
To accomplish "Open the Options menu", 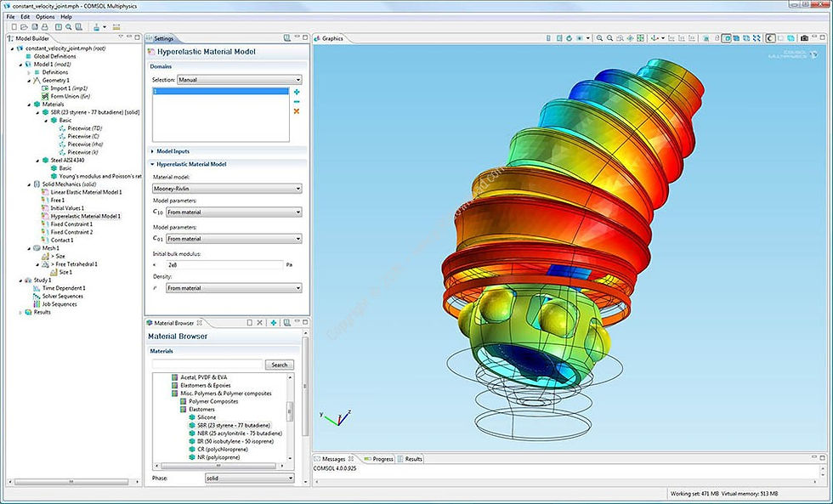I will [x=45, y=17].
